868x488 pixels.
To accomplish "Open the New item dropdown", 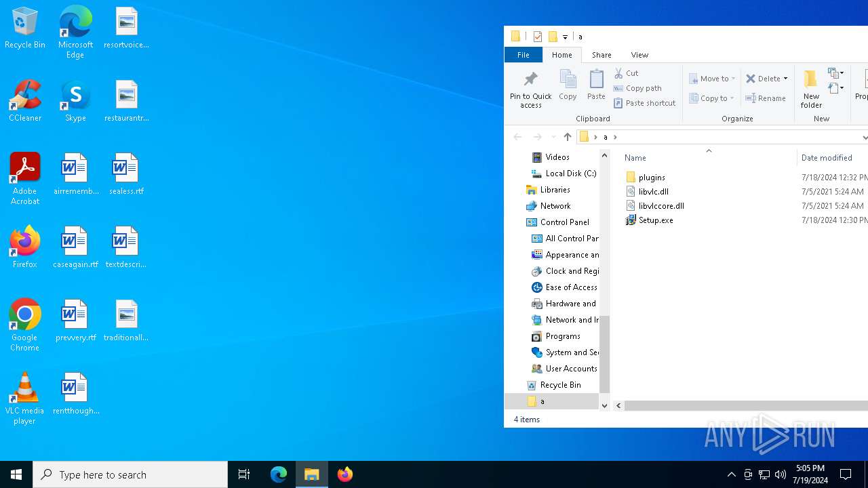I will pos(835,73).
